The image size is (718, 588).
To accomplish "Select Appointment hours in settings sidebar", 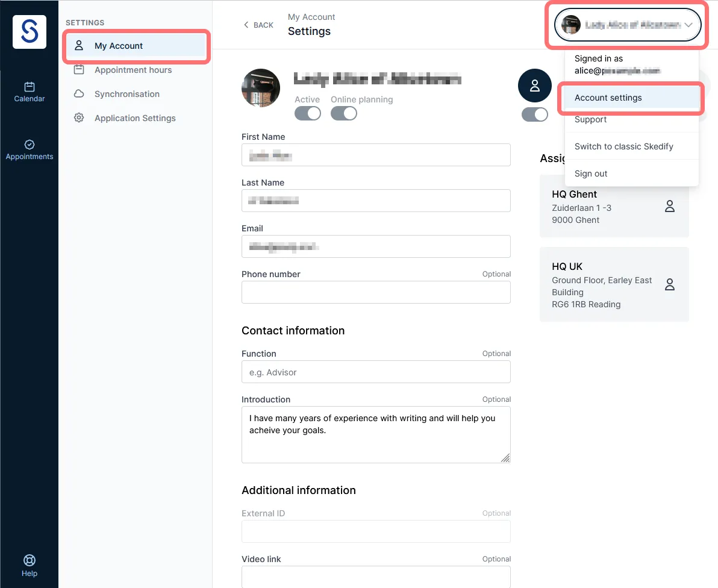I will (136, 70).
